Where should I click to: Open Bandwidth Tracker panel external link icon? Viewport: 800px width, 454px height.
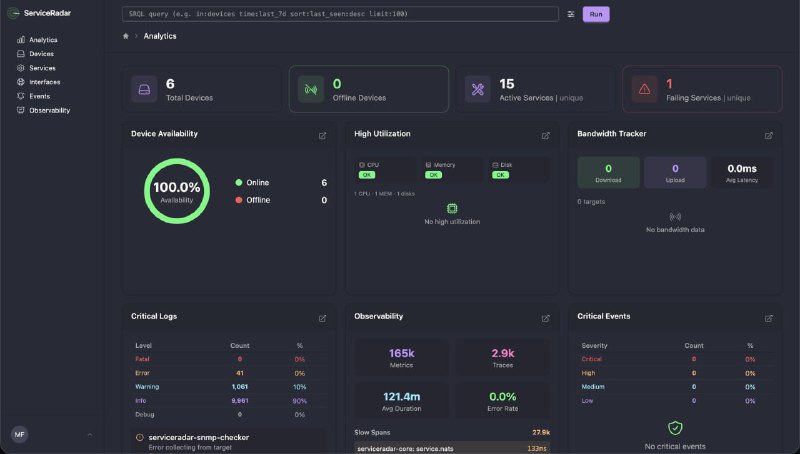tap(768, 135)
